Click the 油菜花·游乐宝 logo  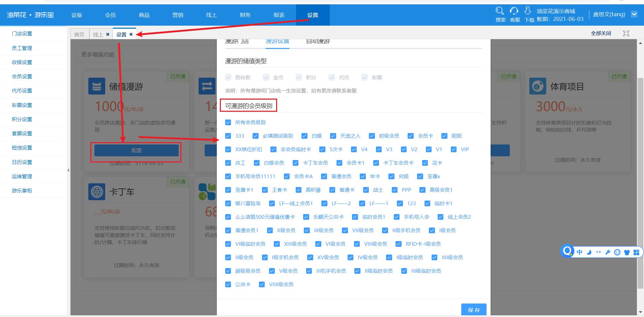tap(30, 15)
